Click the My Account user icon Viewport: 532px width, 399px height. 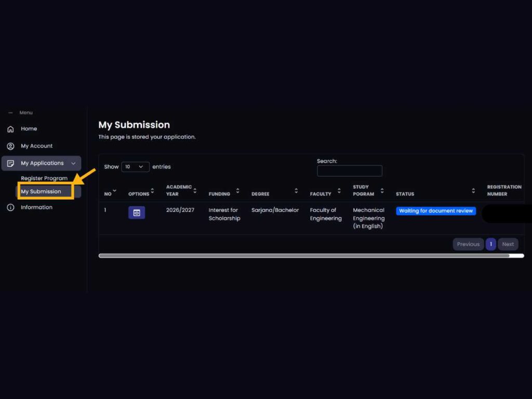click(10, 146)
